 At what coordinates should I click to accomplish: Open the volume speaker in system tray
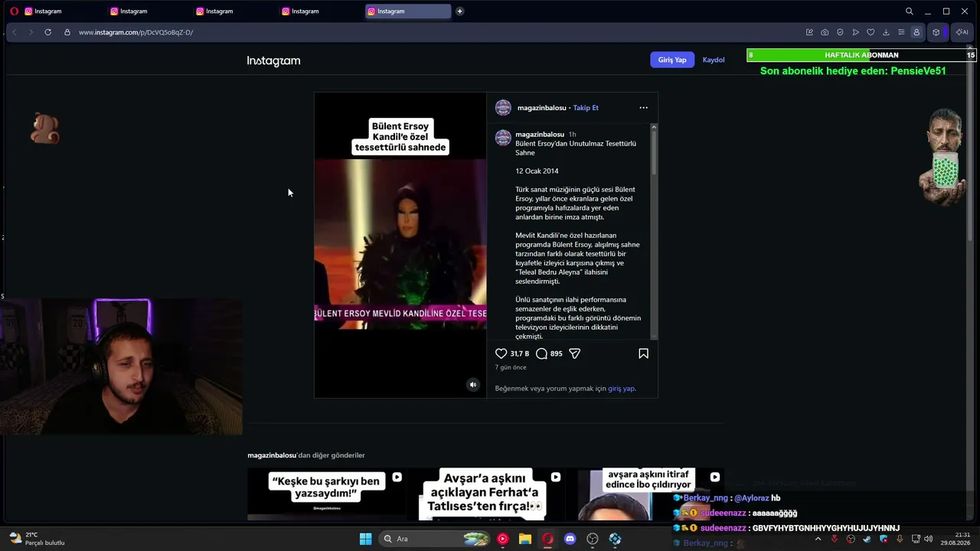928,539
